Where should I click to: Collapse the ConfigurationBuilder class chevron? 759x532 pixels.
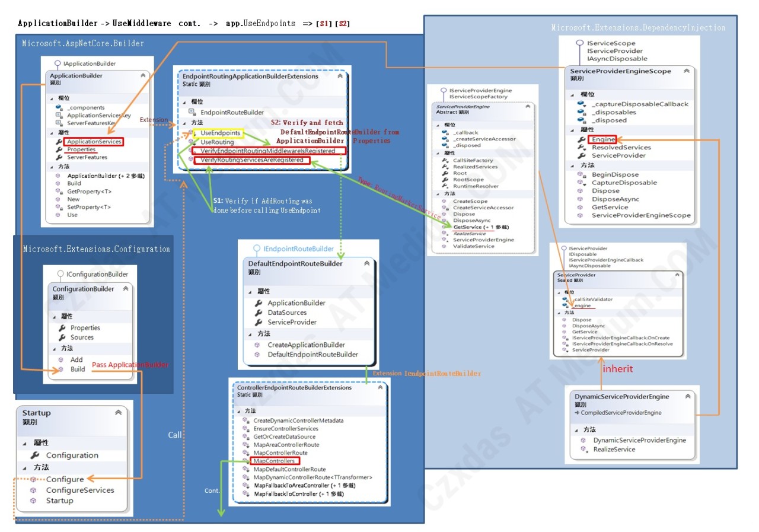[126, 289]
